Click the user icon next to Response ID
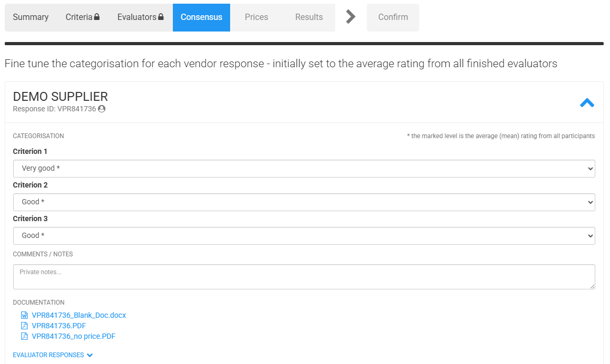 (101, 109)
